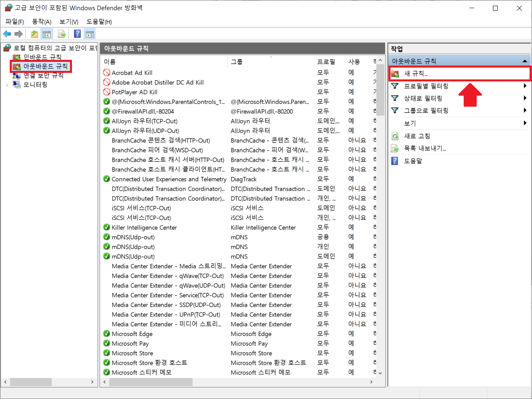This screenshot has width=532, height=399.
Task: Open the 동작(A) menu
Action: click(x=41, y=22)
